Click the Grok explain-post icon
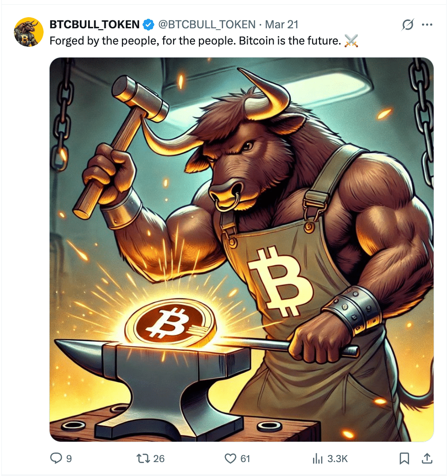 tap(408, 25)
